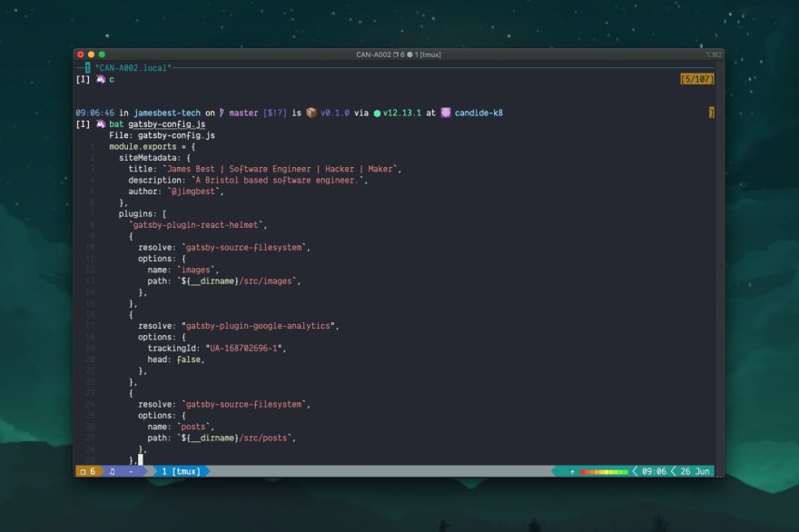Click the name value "images"
This screenshot has width=799, height=532.
click(196, 270)
